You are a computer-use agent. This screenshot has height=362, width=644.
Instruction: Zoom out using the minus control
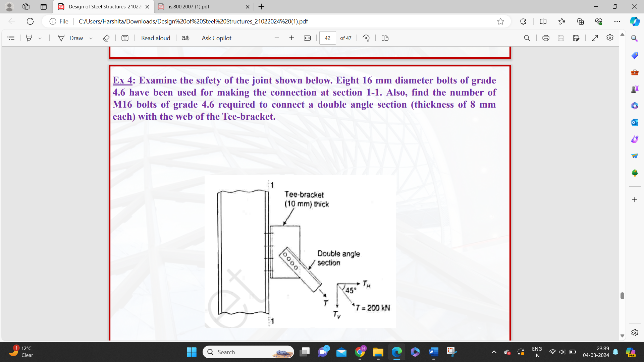coord(277,38)
